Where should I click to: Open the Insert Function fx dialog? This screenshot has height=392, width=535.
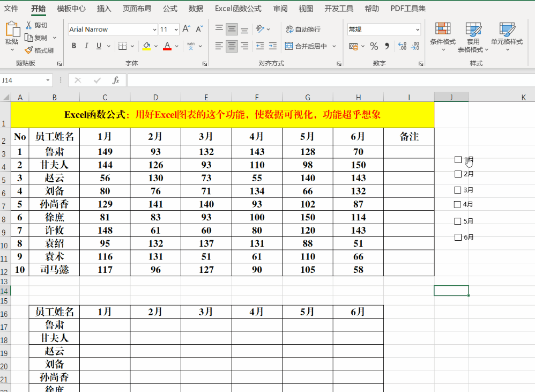tap(116, 80)
